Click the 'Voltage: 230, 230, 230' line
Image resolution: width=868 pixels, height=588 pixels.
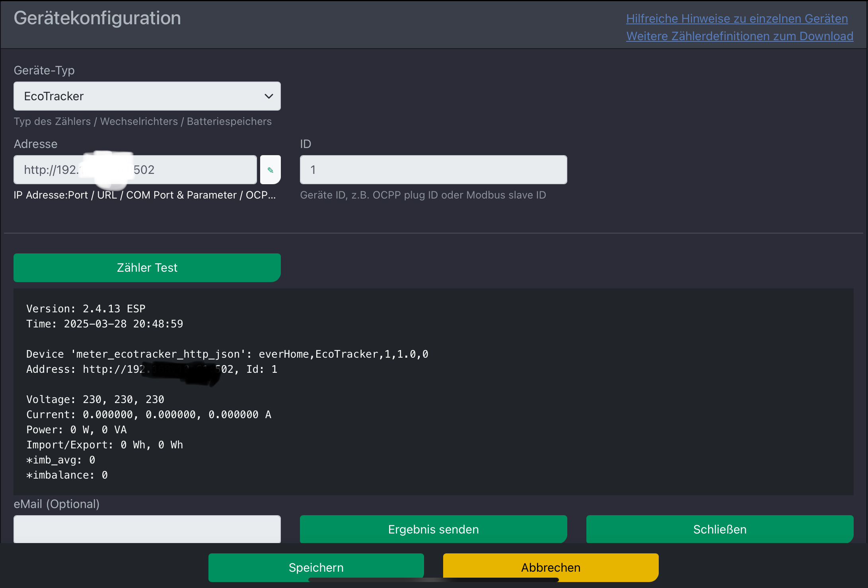tap(95, 399)
